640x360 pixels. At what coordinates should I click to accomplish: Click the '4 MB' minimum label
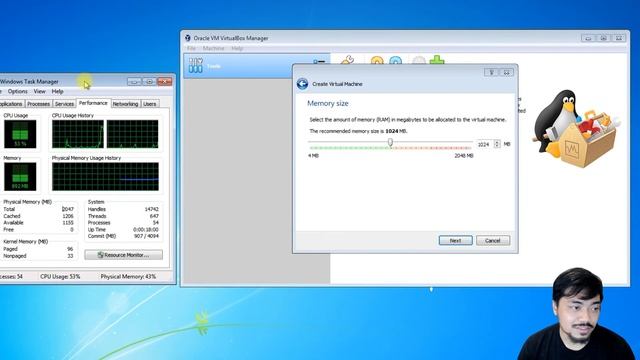point(313,156)
